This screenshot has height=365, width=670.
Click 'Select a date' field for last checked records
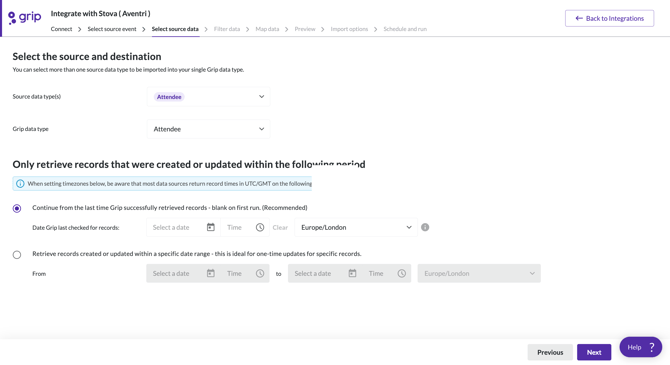click(183, 227)
